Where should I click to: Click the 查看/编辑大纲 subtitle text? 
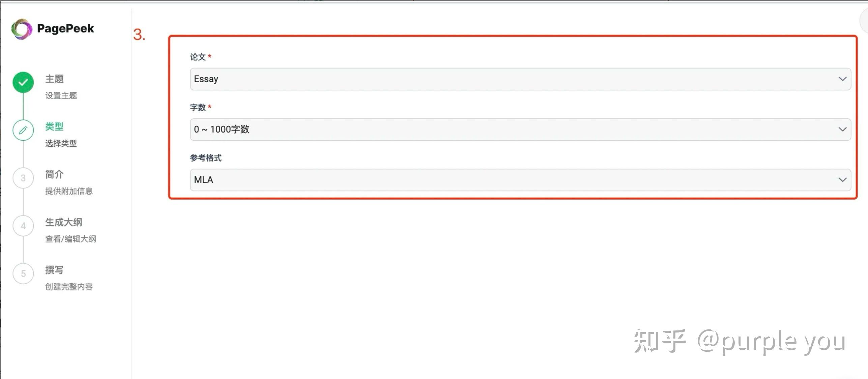pyautogui.click(x=71, y=239)
